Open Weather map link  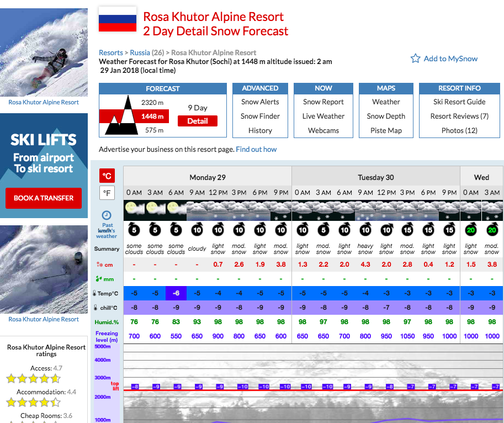click(x=386, y=102)
